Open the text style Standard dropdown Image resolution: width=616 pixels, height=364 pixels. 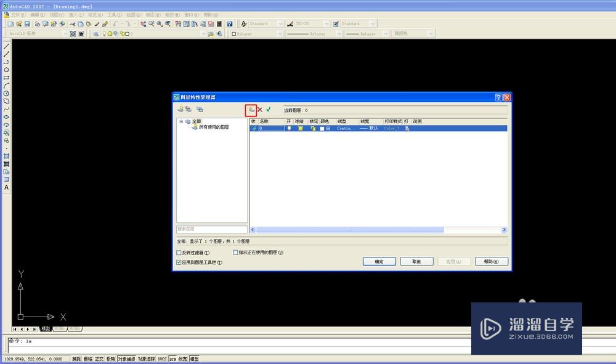[280, 24]
